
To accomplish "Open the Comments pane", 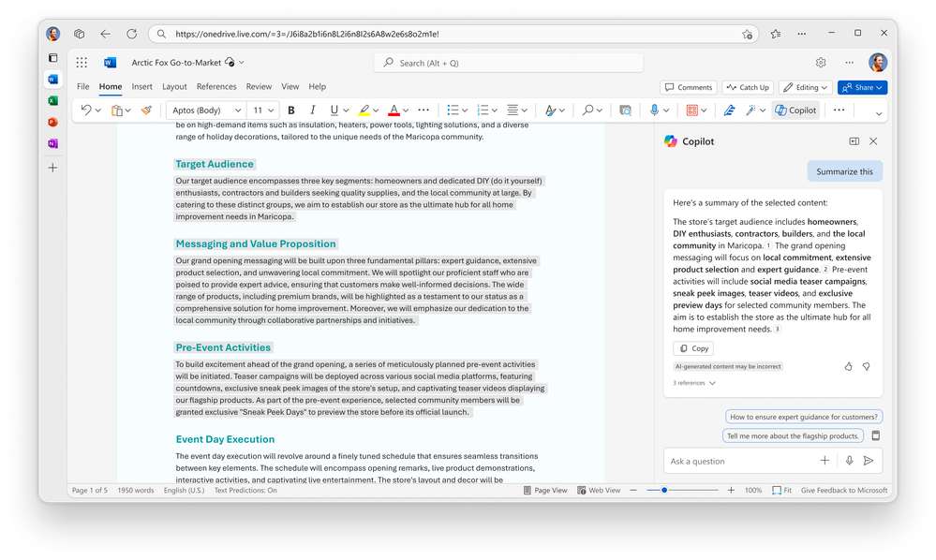I will tap(689, 87).
